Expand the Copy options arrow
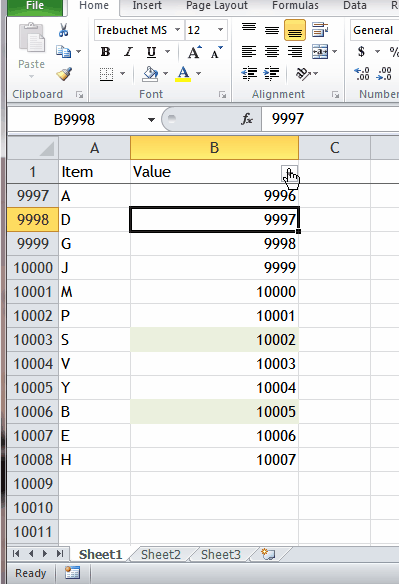 [79, 51]
